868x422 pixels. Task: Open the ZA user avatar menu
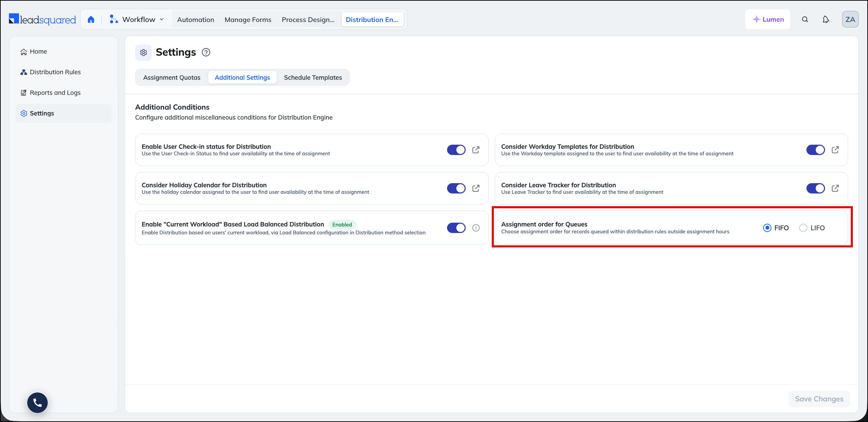[x=850, y=19]
